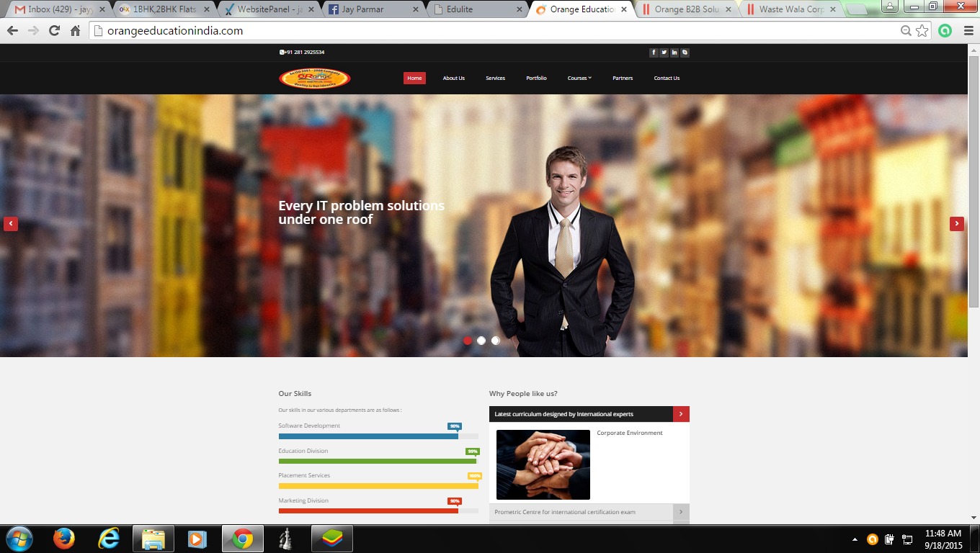Reload the page with the refresh icon
The width and height of the screenshot is (980, 553).
coord(54,31)
